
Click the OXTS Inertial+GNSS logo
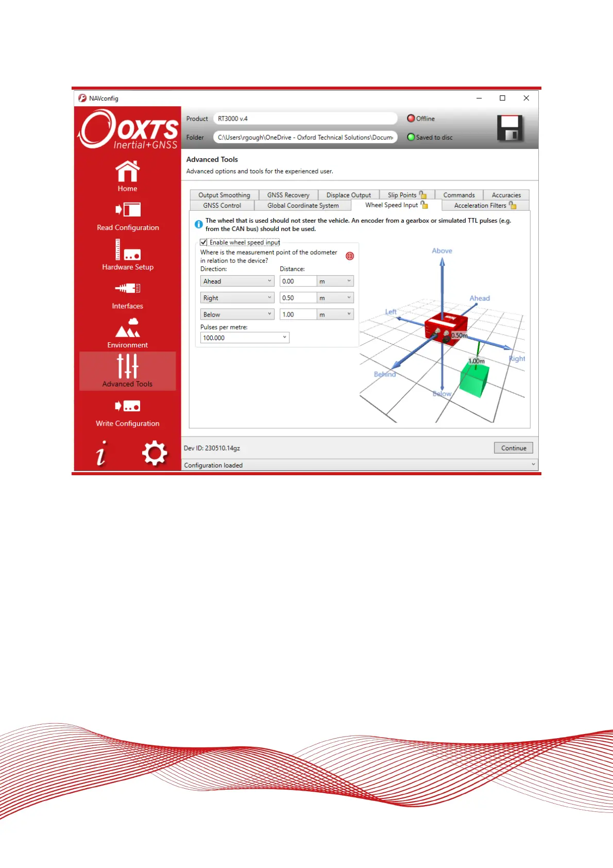(x=128, y=129)
